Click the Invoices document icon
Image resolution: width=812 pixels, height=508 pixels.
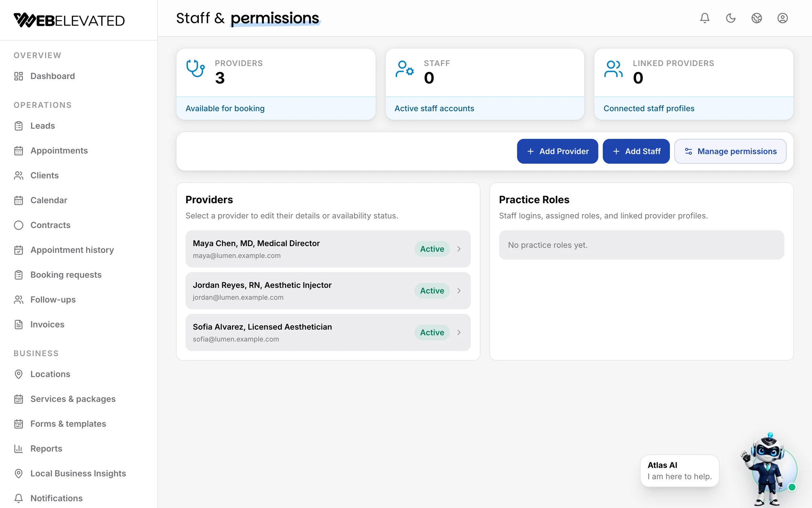tap(18, 325)
